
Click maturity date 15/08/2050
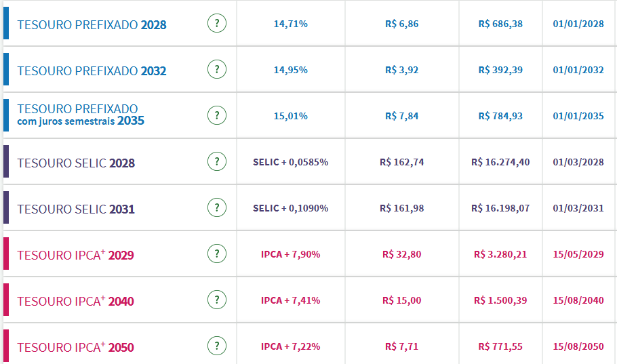(578, 346)
